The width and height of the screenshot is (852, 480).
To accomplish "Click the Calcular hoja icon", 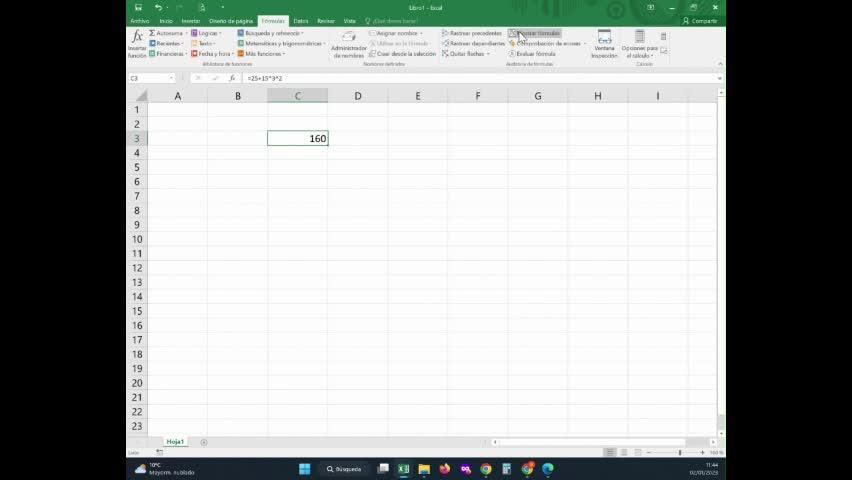I will tap(663, 51).
